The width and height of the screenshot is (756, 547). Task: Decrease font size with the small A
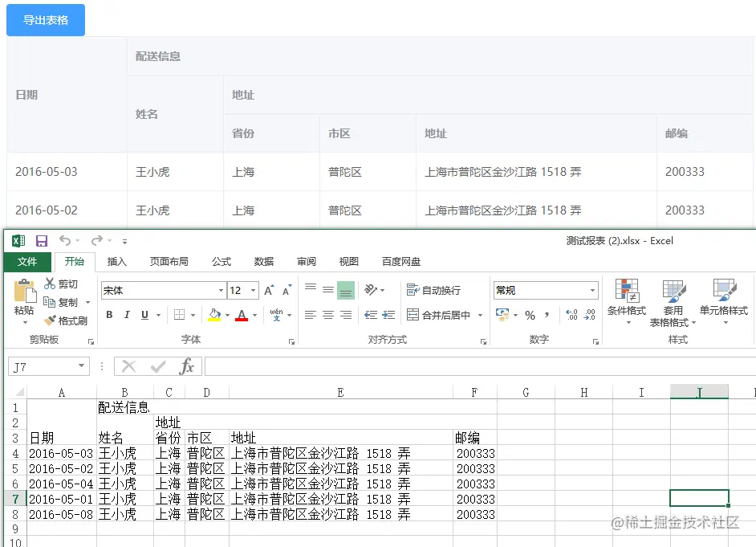point(287,291)
